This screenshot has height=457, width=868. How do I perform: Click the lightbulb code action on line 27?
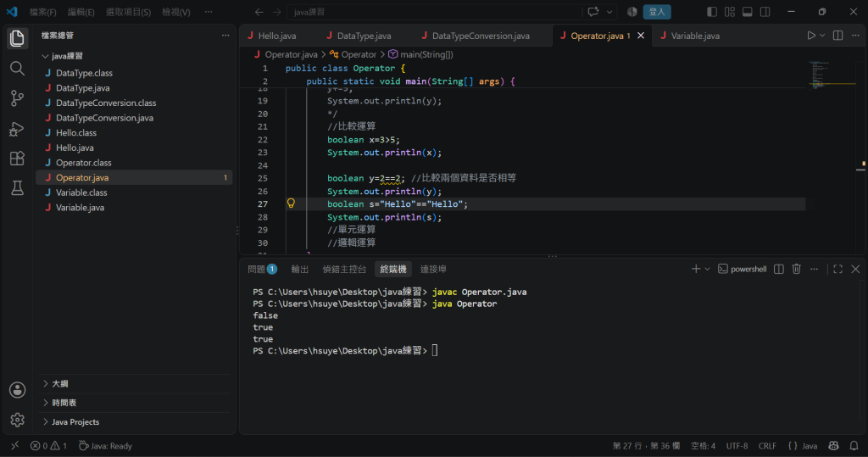coord(292,203)
